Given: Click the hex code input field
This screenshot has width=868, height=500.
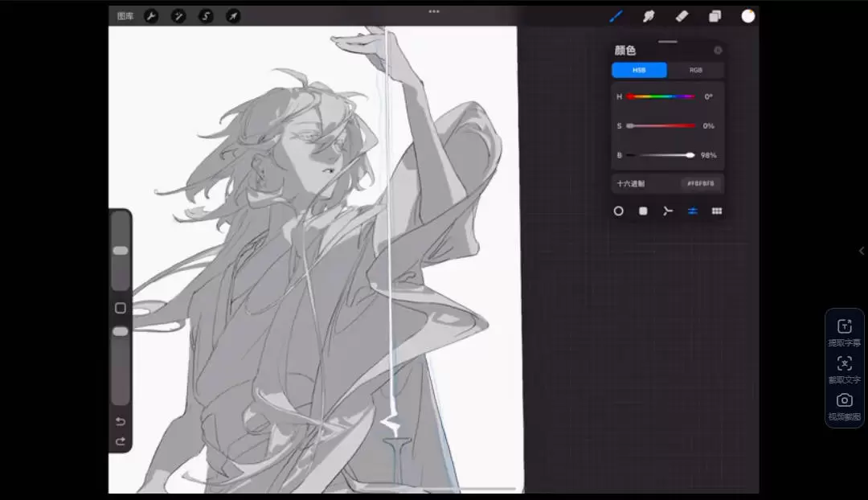Looking at the screenshot, I should pos(701,184).
